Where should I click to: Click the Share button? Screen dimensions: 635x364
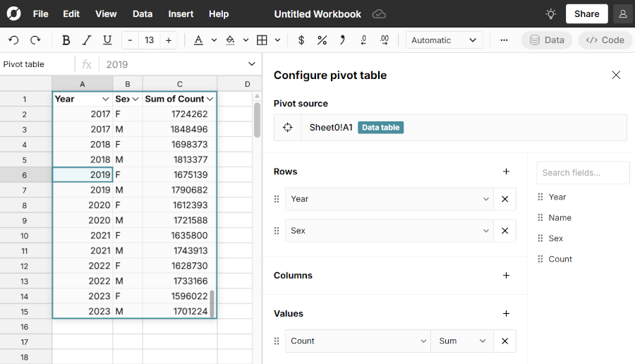[x=586, y=14]
